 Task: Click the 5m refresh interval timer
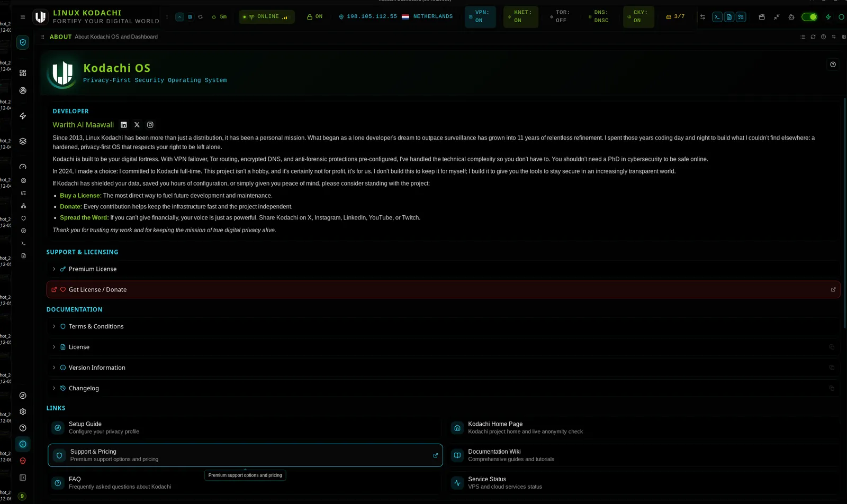pos(219,17)
